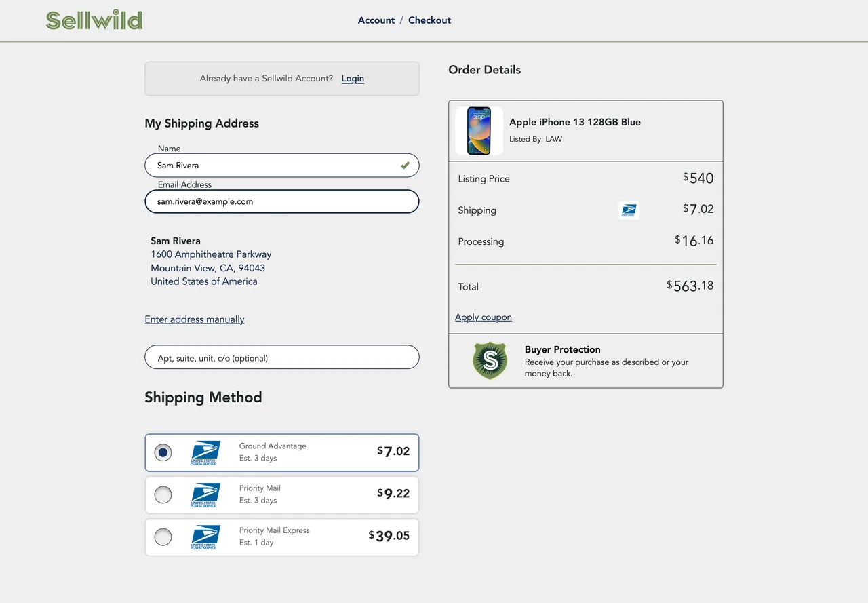This screenshot has height=603, width=868.
Task: Click the Apply coupon link
Action: pyautogui.click(x=484, y=317)
